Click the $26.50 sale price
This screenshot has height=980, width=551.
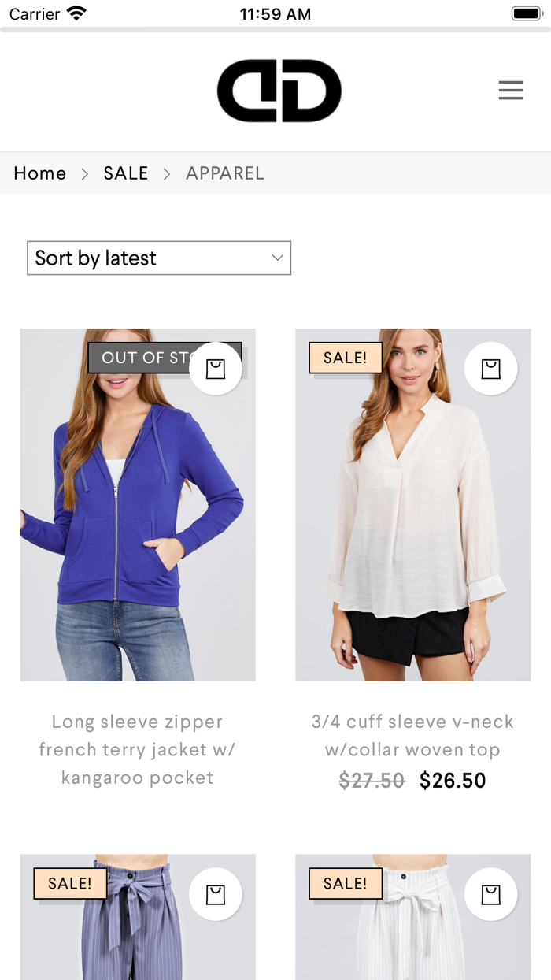point(453,781)
